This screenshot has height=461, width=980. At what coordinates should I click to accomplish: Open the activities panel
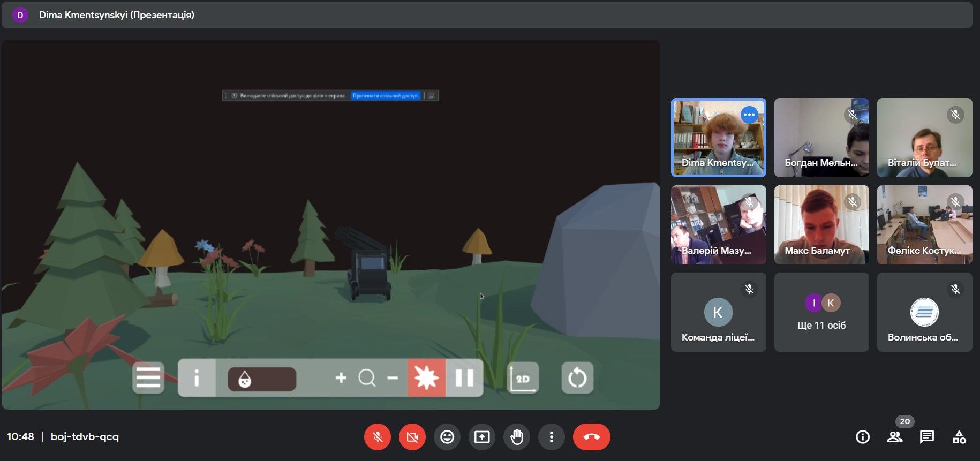pos(959,437)
